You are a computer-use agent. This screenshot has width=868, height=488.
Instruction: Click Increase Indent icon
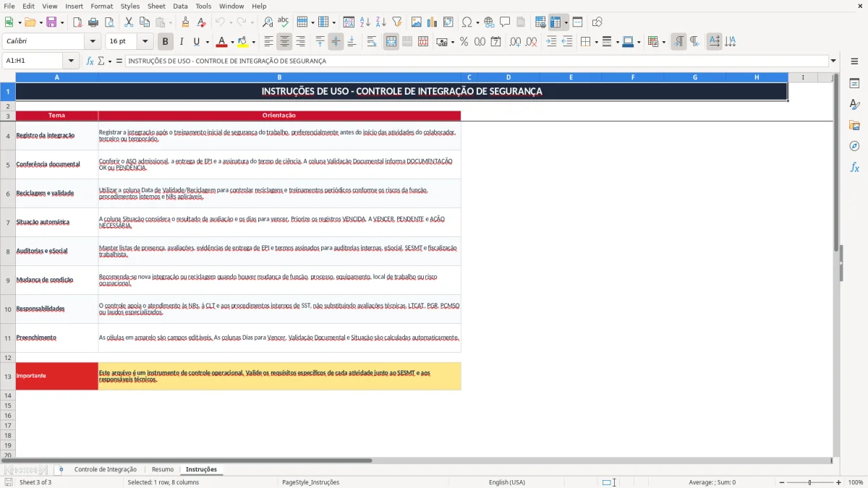coord(551,42)
